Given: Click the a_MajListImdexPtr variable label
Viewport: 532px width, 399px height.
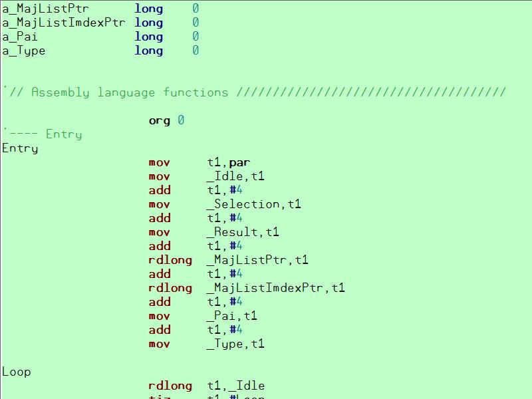Looking at the screenshot, I should (x=63, y=23).
